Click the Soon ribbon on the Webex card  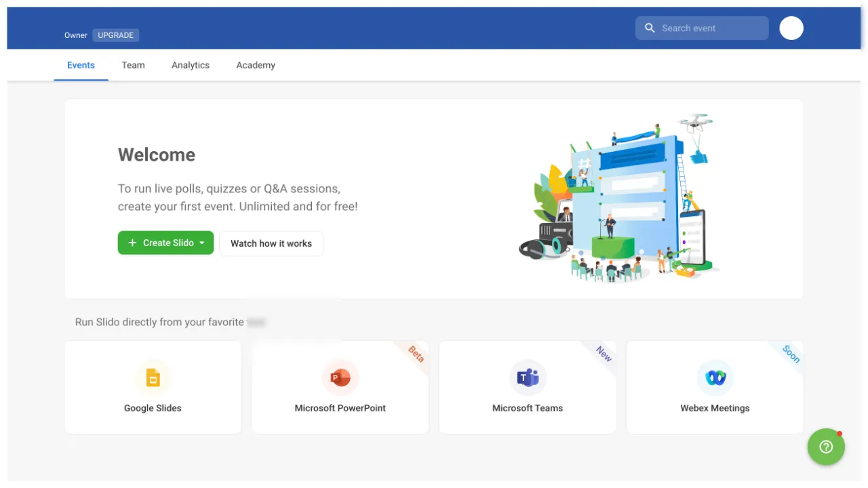[x=791, y=353]
